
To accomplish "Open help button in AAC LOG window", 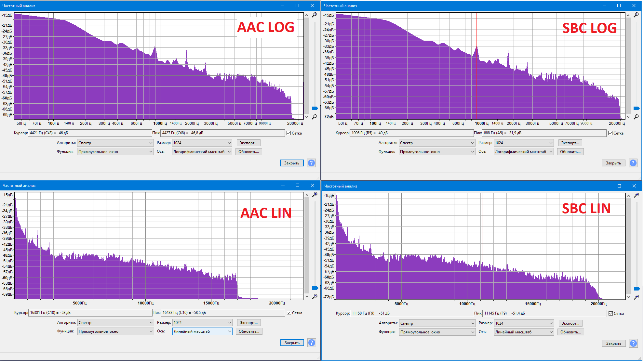I will pos(311,163).
